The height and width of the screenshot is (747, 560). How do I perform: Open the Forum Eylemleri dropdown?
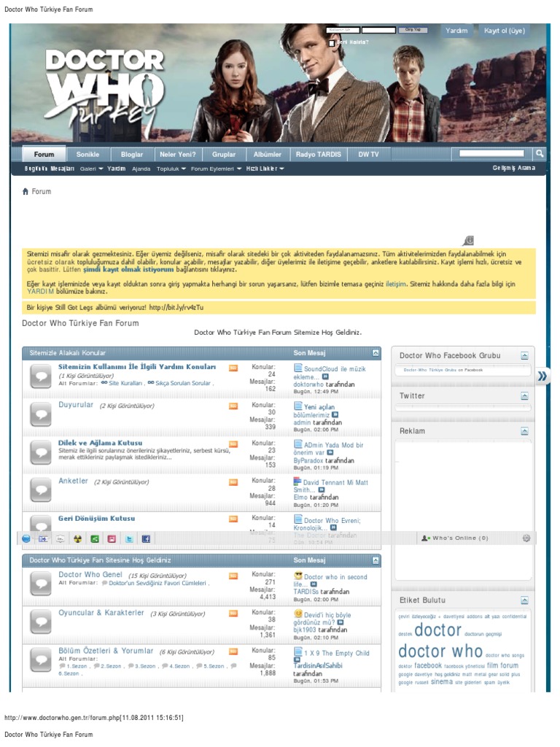(x=216, y=169)
